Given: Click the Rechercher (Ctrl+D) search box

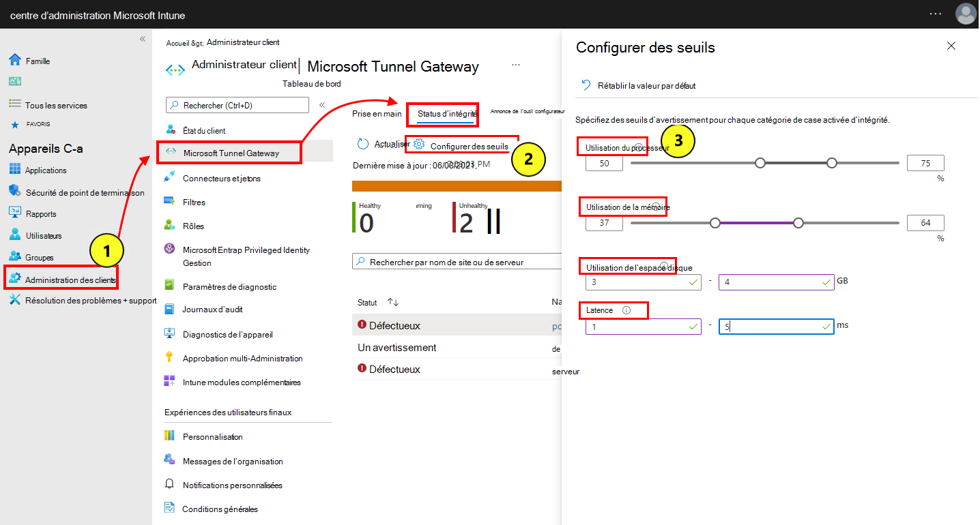Looking at the screenshot, I should tap(237, 105).
